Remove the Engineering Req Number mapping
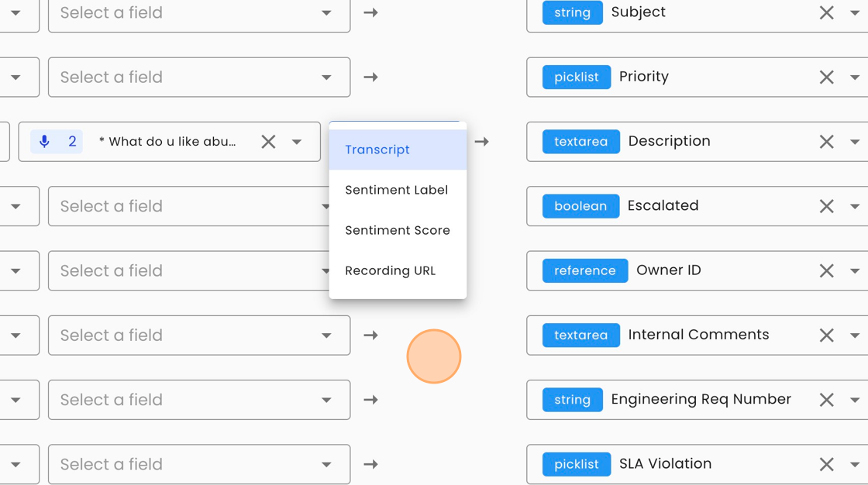 click(826, 400)
